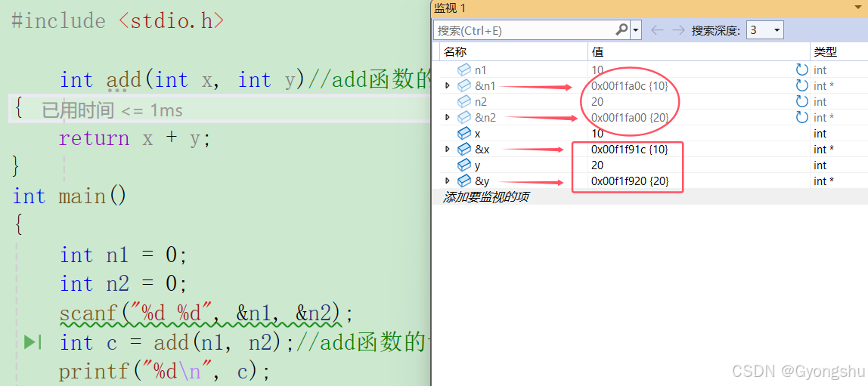Click the 'int n2 = 0;' code line
The width and height of the screenshot is (868, 386).
pos(124,284)
